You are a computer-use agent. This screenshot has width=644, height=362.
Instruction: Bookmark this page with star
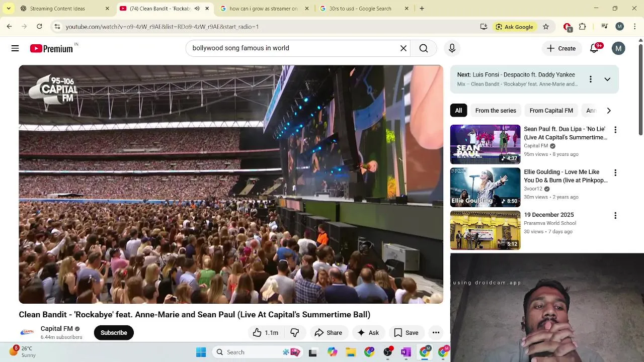pyautogui.click(x=546, y=27)
